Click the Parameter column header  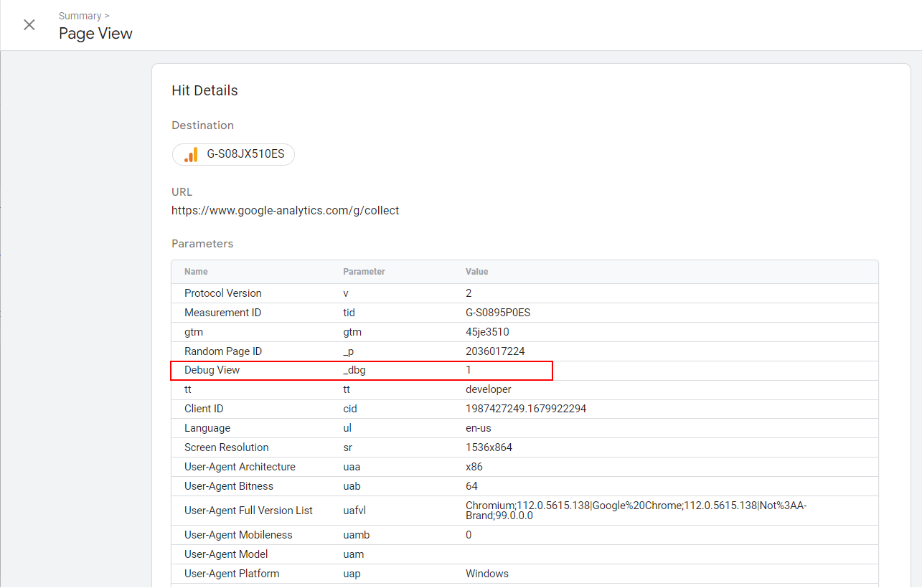364,271
